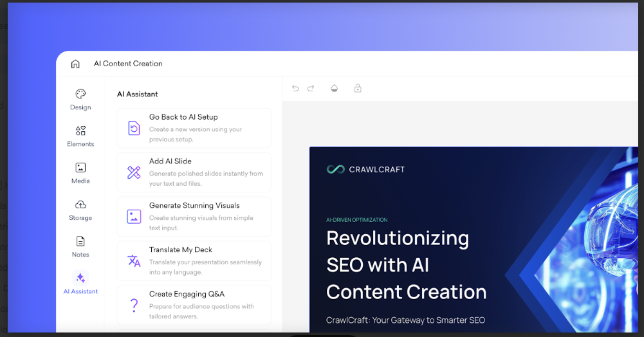
Task: Click the question mark Q&A icon
Action: (134, 305)
